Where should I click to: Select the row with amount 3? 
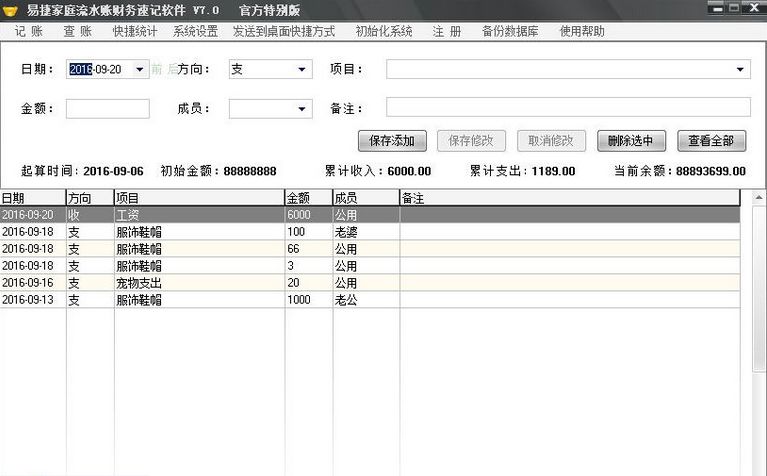[370, 266]
